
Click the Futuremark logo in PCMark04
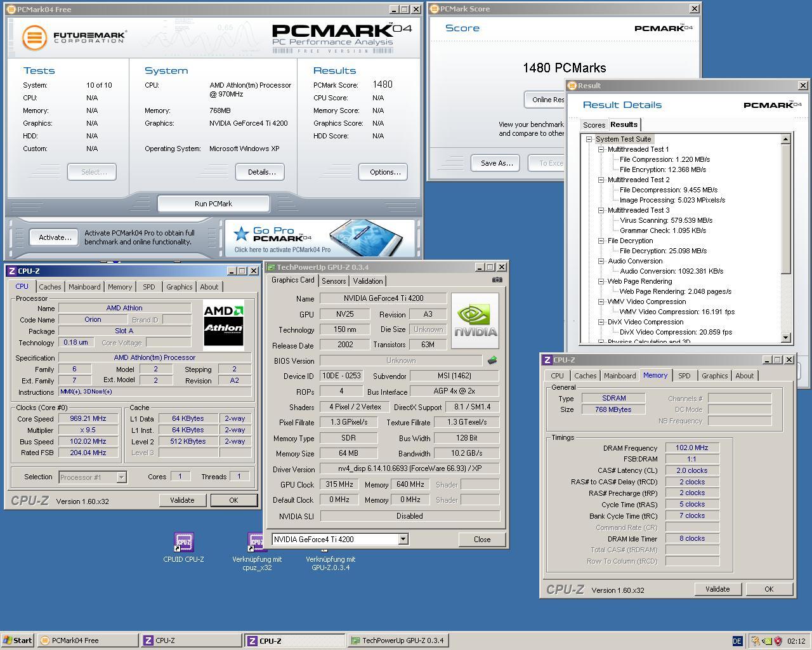[x=74, y=37]
